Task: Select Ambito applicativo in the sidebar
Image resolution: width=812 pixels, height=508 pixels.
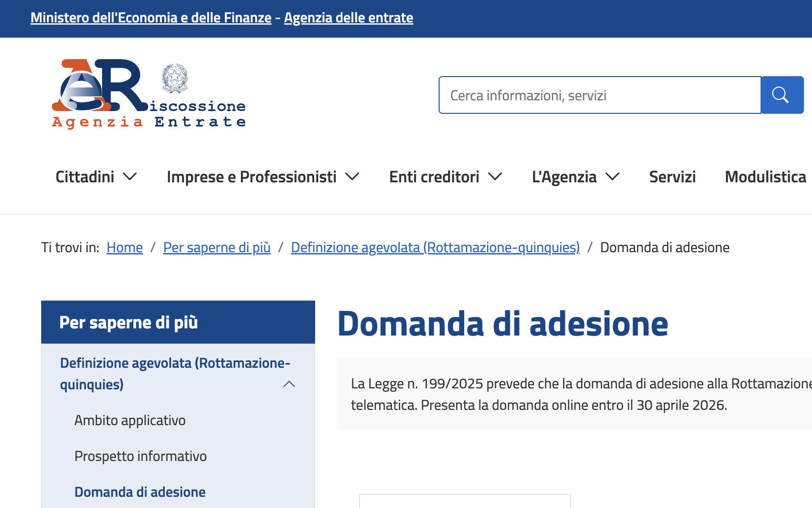Action: pyautogui.click(x=130, y=420)
